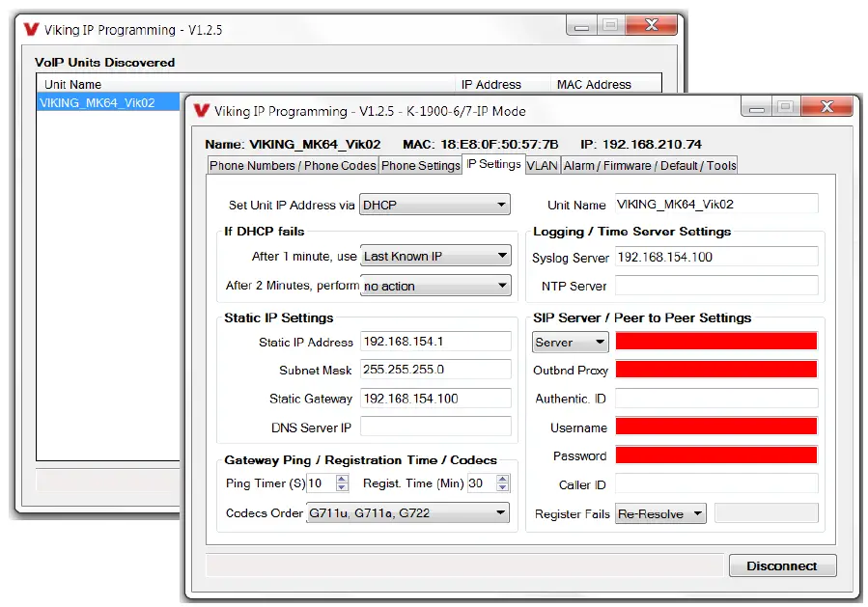Viewport: 868px width, 607px height.
Task: Open Set Unit IP Address via dropdown
Action: pyautogui.click(x=434, y=205)
